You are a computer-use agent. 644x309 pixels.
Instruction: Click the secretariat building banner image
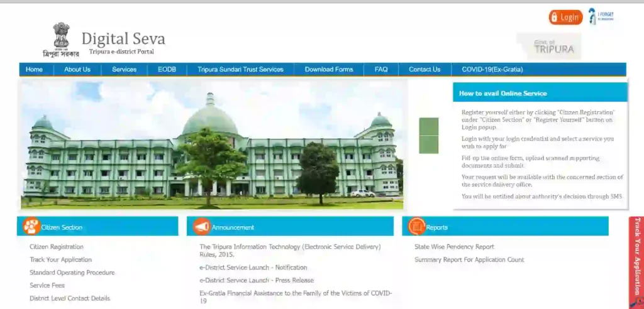pyautogui.click(x=212, y=144)
